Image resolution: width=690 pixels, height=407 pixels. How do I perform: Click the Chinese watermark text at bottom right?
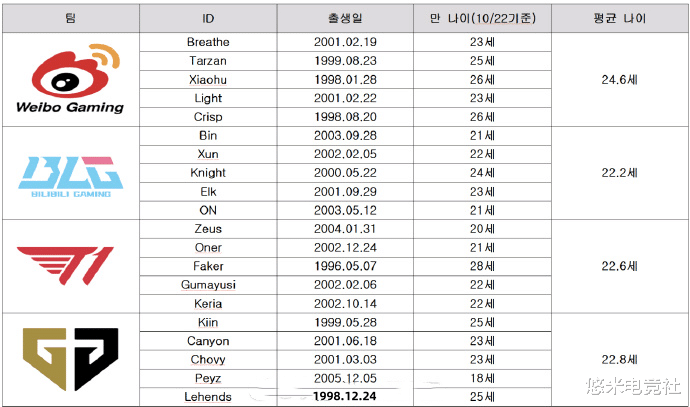click(x=633, y=386)
